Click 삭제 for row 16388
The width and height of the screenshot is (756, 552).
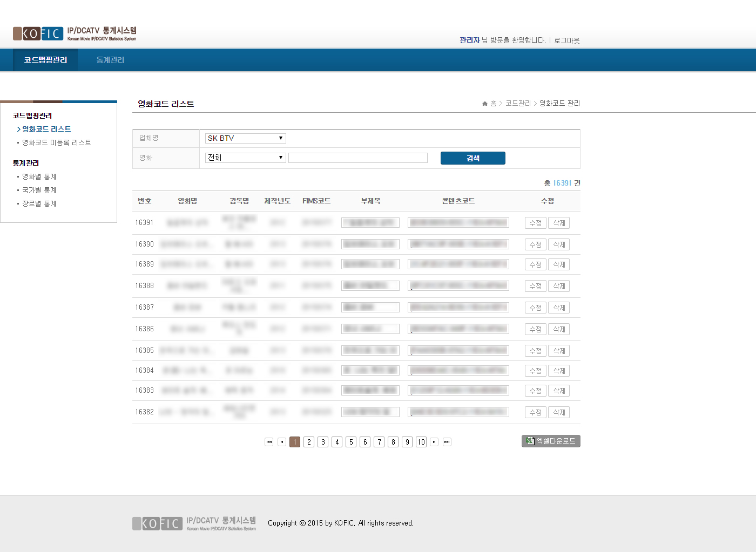click(559, 286)
